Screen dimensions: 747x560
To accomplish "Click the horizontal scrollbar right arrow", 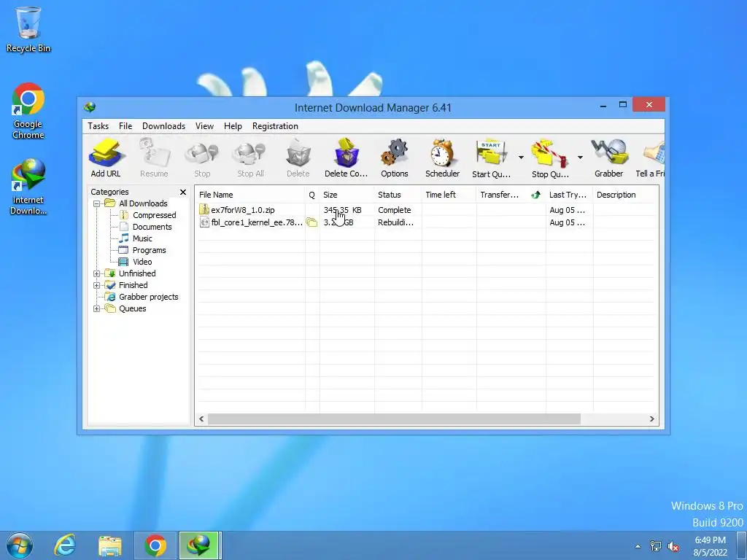I will tap(651, 419).
